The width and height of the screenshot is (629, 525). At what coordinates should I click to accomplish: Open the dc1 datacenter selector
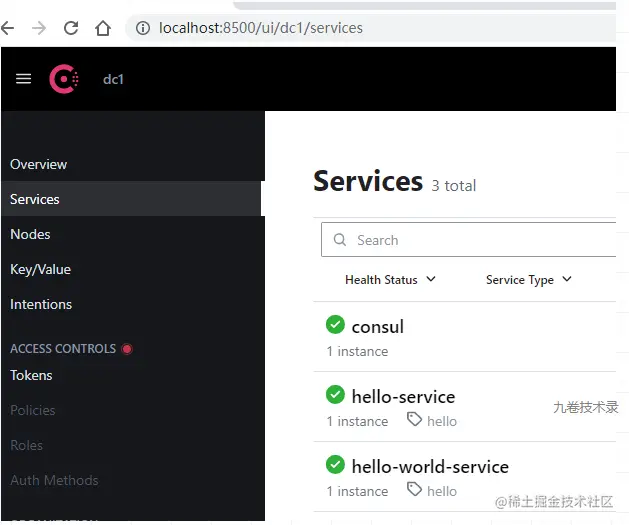(x=113, y=79)
